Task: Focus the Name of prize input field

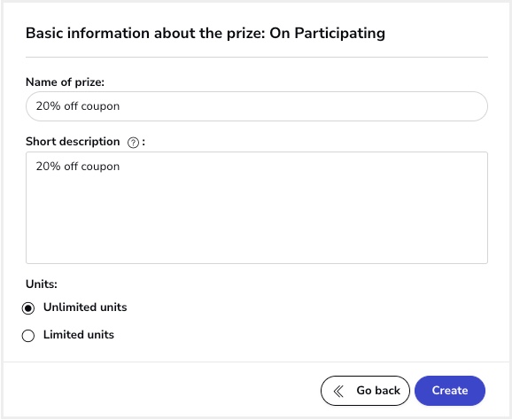Action: pos(257,106)
